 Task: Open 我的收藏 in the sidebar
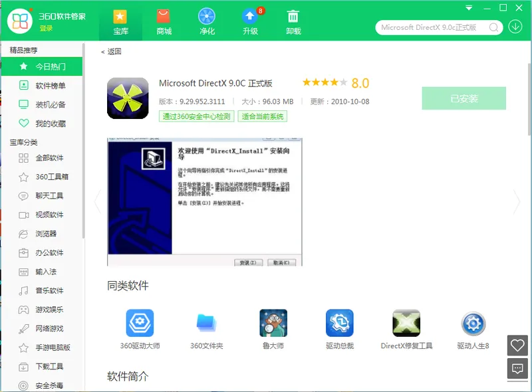tap(42, 124)
